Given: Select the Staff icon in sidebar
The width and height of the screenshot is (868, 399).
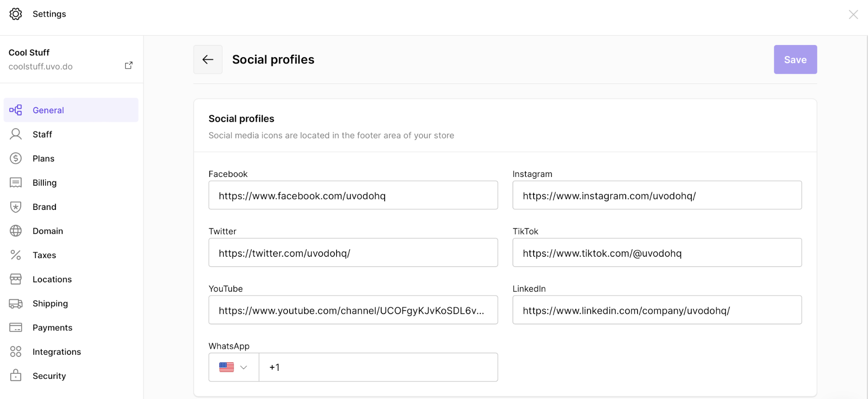Looking at the screenshot, I should click(16, 134).
